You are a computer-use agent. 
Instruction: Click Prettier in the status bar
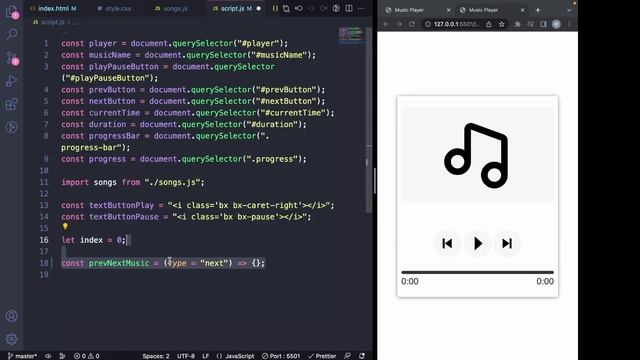[x=322, y=356]
